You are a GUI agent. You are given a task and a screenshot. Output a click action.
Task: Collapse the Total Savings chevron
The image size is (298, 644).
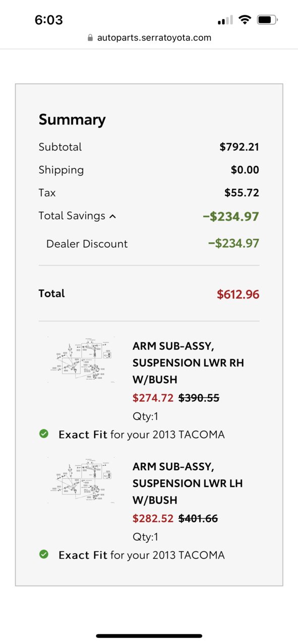[112, 217]
